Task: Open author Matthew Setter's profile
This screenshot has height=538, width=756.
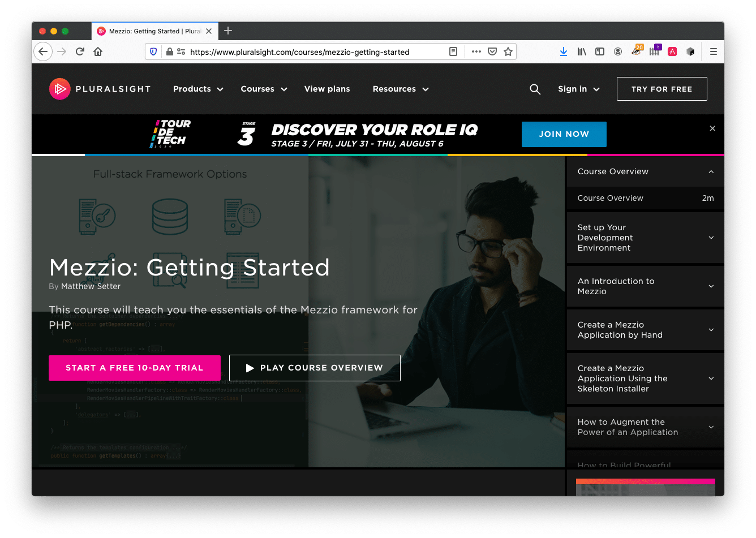Action: [x=91, y=286]
